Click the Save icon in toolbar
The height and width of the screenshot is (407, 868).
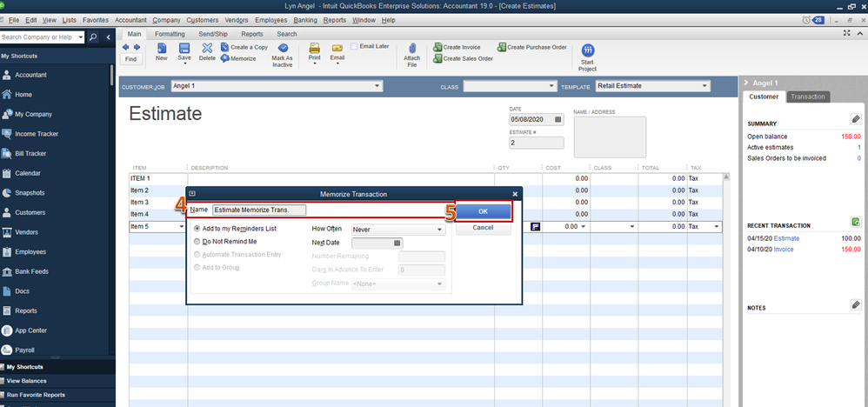(184, 48)
